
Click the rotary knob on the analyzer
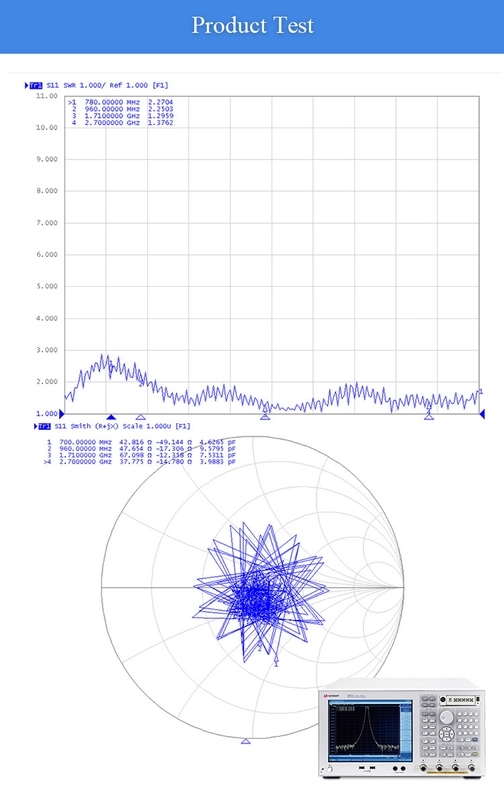[446, 717]
